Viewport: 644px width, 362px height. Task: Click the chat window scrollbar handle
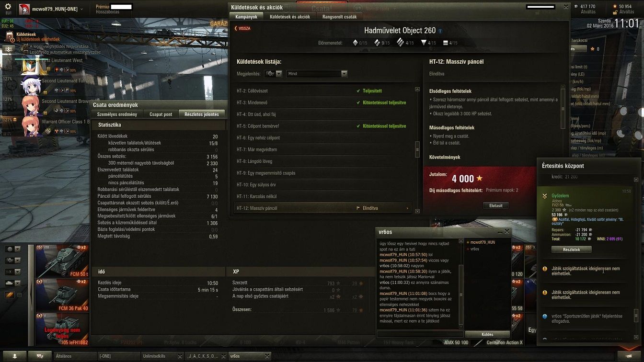click(461, 294)
